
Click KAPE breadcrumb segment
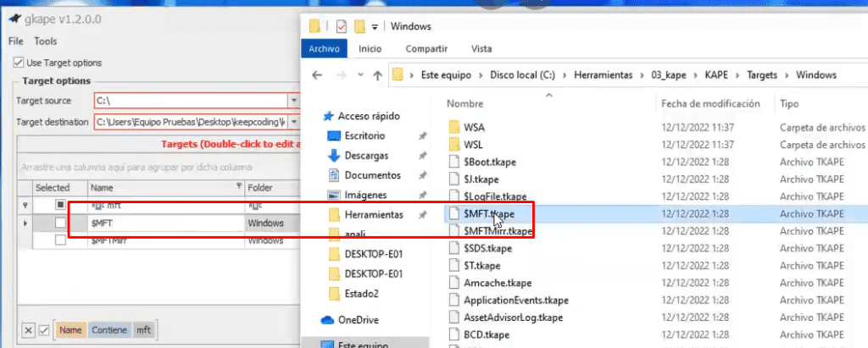point(718,75)
